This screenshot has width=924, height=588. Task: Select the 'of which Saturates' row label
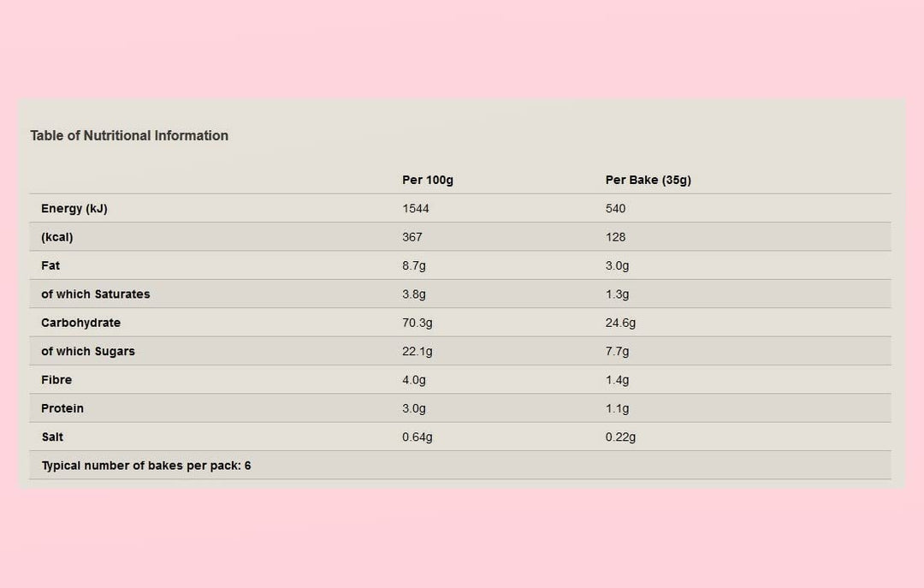(x=96, y=294)
